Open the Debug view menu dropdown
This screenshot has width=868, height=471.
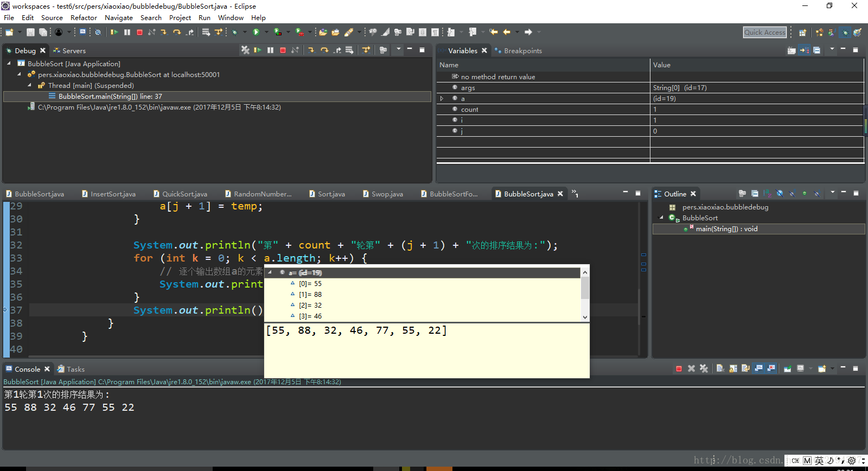pos(399,49)
